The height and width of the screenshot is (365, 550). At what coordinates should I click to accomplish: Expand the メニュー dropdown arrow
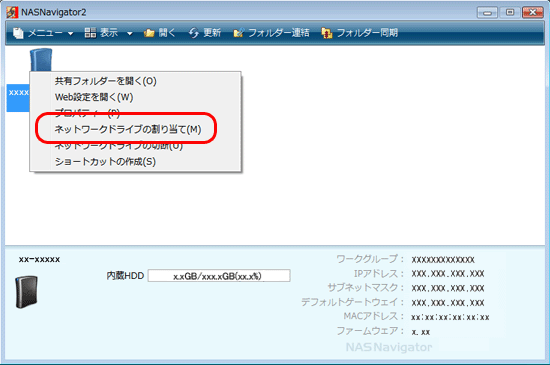(71, 34)
